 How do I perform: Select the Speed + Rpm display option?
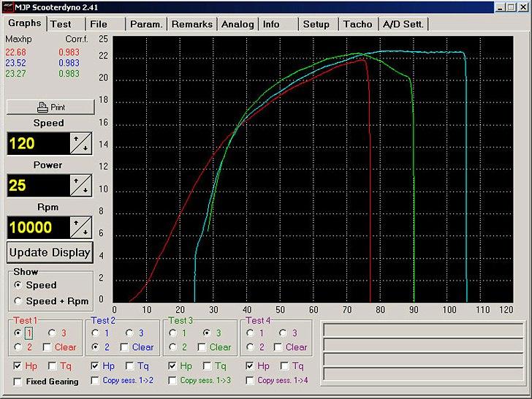[x=18, y=301]
